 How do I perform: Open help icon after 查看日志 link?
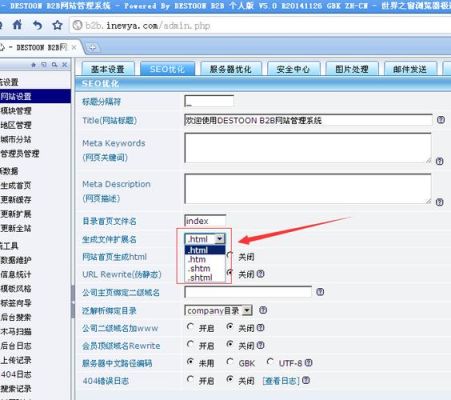pyautogui.click(x=306, y=380)
